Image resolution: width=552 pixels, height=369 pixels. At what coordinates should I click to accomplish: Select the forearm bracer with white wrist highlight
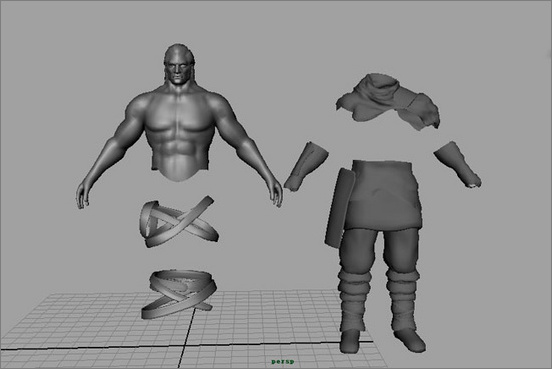458,164
